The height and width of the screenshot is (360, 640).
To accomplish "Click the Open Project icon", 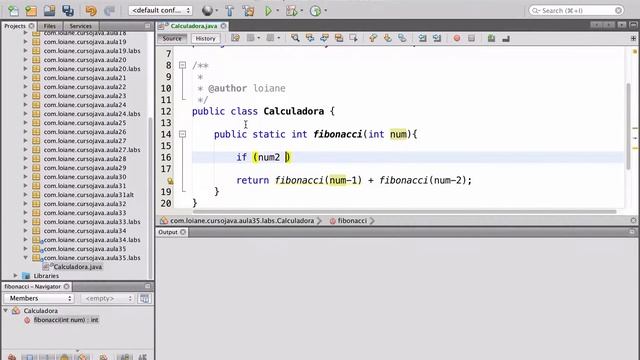I will (x=49, y=11).
